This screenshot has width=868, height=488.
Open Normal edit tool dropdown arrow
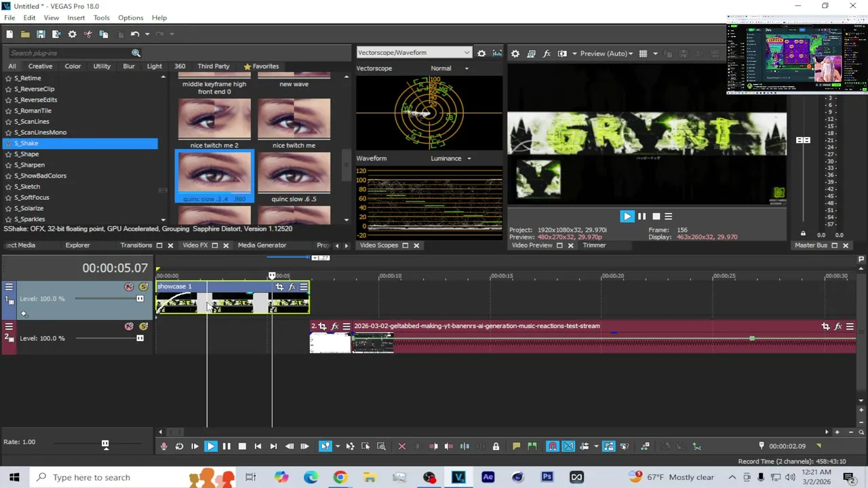point(338,446)
